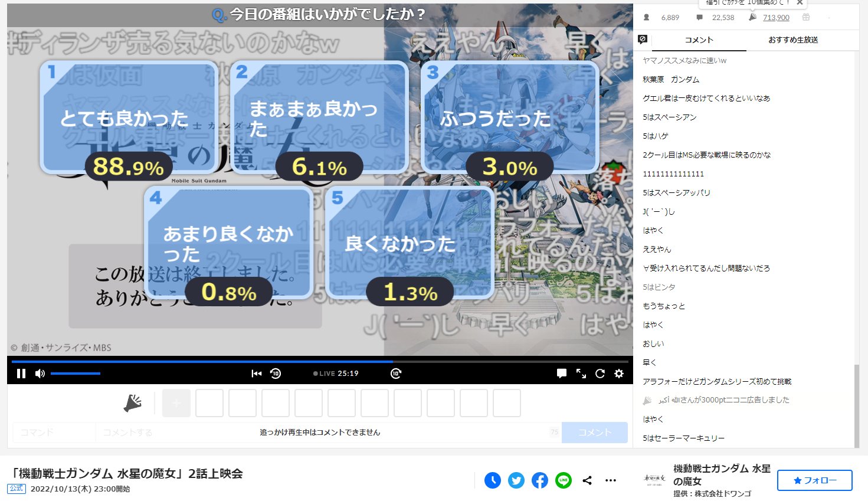Focus the コメントする text field
The height and width of the screenshot is (501, 868).
click(328, 433)
